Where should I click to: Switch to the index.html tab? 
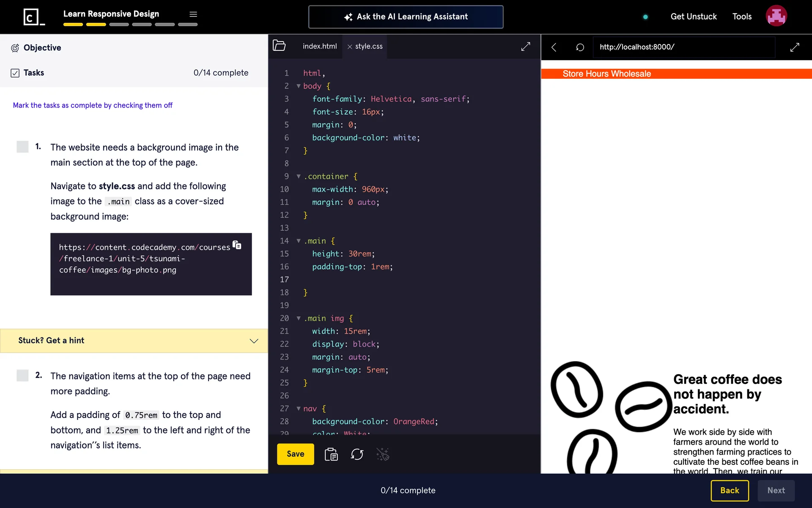(320, 46)
